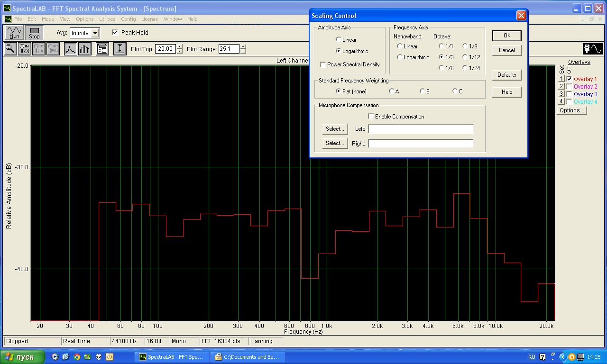Open the signal generator icon at top right

point(593,49)
